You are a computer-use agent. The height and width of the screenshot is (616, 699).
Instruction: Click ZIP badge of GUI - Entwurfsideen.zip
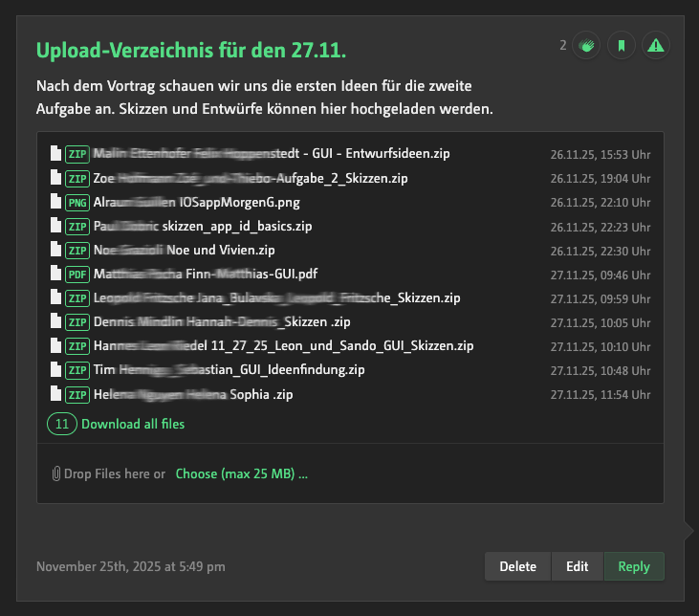tap(77, 154)
